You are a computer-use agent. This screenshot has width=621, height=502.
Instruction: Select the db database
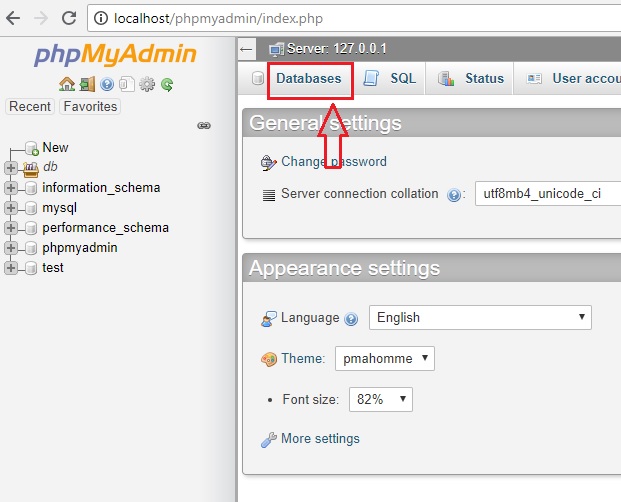pyautogui.click(x=50, y=167)
